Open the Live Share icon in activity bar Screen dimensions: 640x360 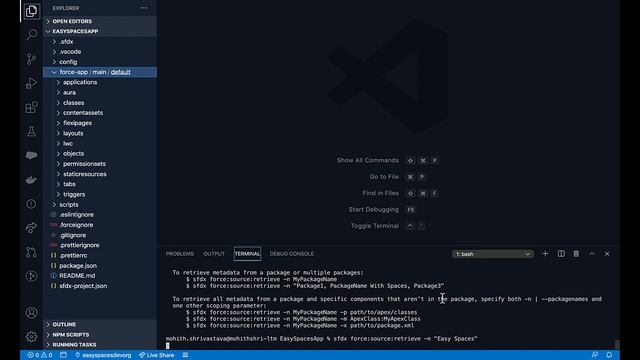31,228
